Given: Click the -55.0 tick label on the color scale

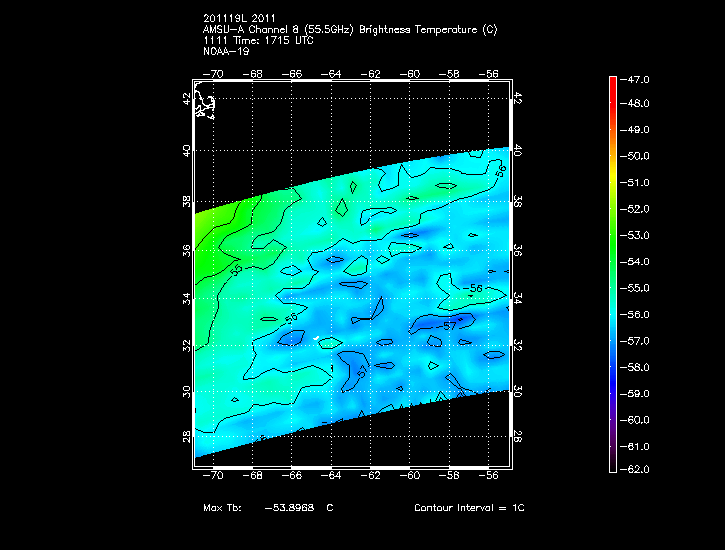Looking at the screenshot, I should [638, 288].
